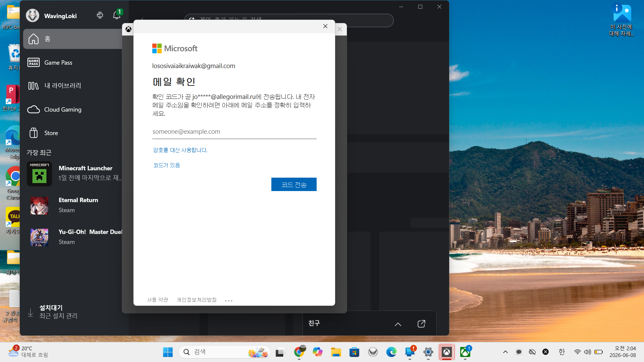The height and width of the screenshot is (362, 644).
Task: Open Settings gear on taskbar
Action: (x=428, y=352)
